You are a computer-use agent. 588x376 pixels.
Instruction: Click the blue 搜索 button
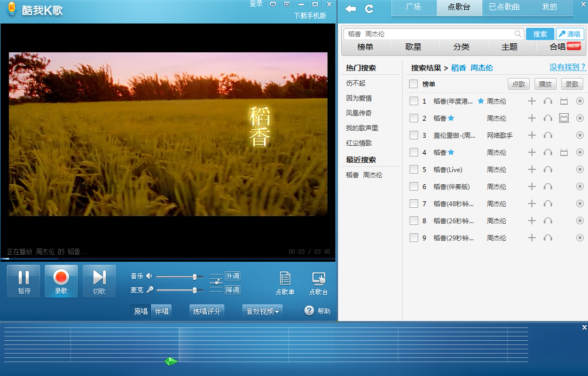click(x=540, y=34)
